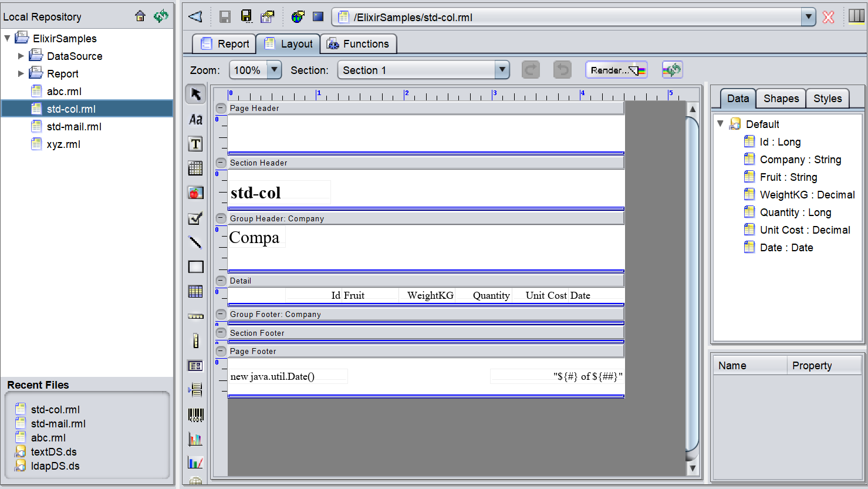
Task: Select the line drawing tool
Action: 195,242
